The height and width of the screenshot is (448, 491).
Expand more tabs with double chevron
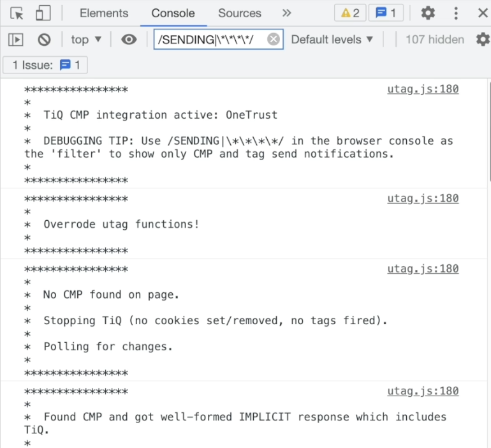pos(286,13)
